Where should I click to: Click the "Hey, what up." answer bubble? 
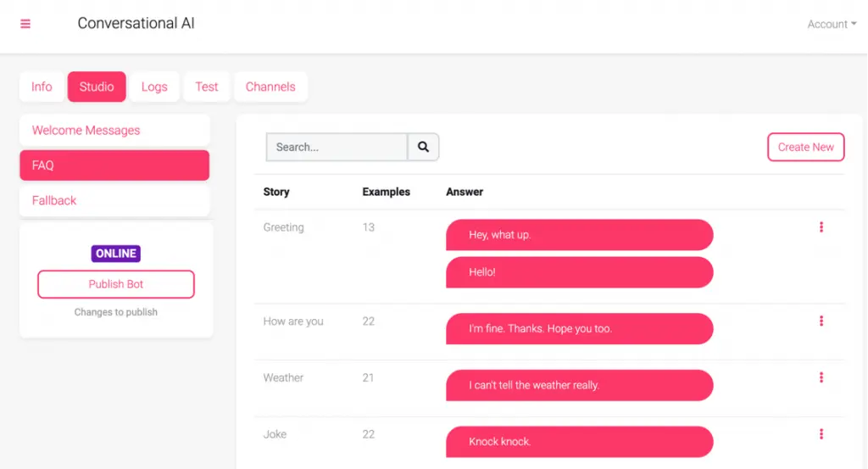579,235
